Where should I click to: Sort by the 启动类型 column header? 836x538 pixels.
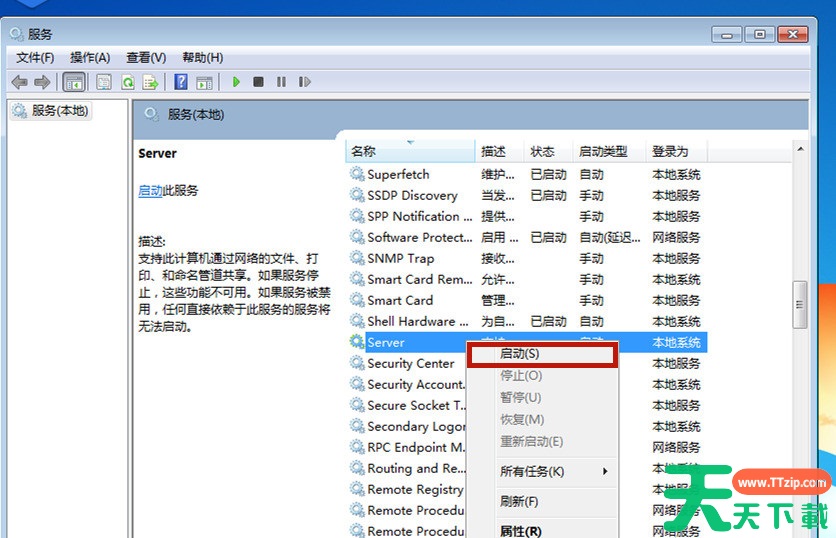pyautogui.click(x=603, y=151)
